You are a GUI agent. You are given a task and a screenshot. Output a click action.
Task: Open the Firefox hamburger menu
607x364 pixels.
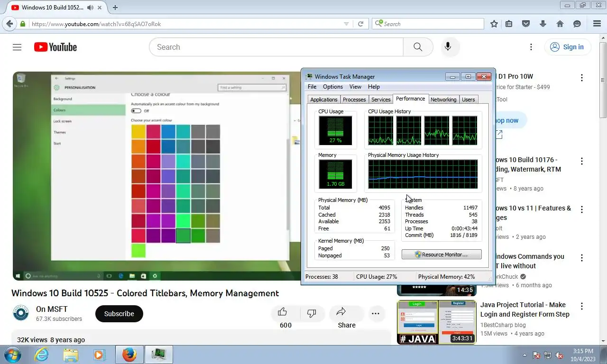(x=597, y=24)
